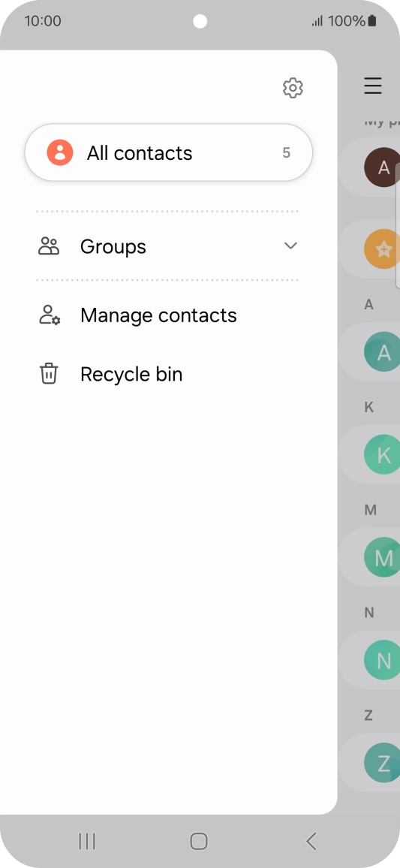Open Contacts settings gear icon
The image size is (400, 868).
click(x=293, y=87)
